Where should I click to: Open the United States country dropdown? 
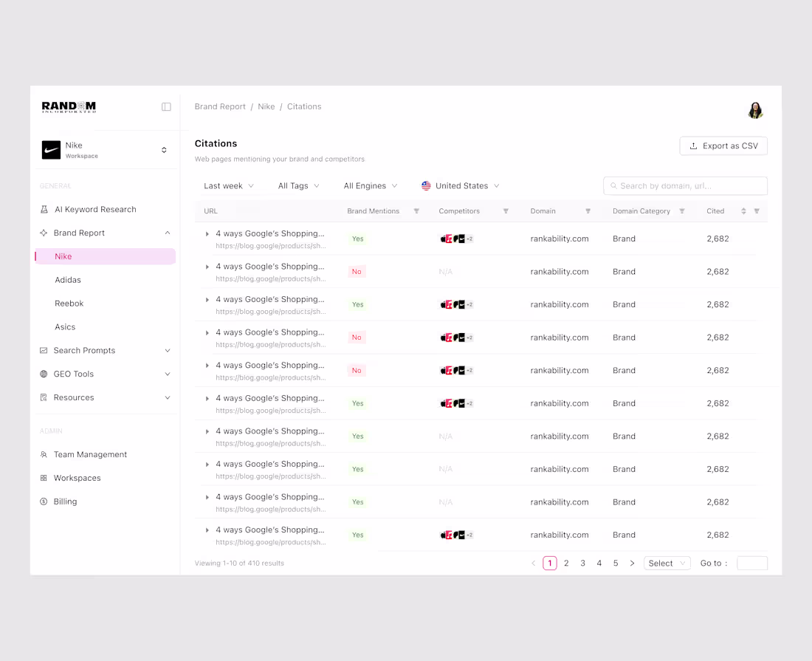pyautogui.click(x=461, y=186)
